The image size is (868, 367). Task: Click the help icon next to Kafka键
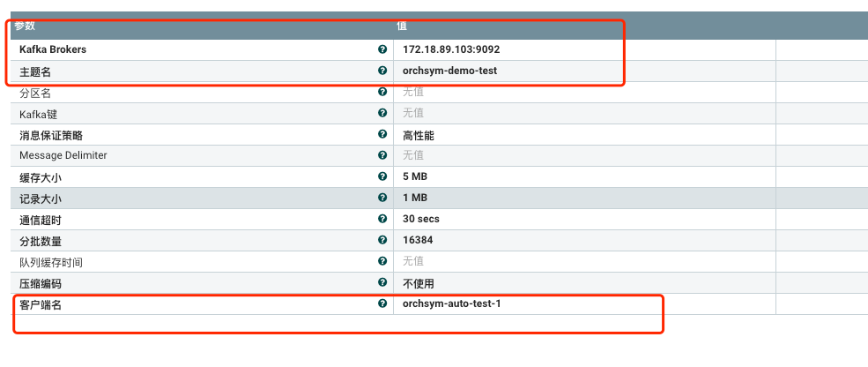coord(382,113)
